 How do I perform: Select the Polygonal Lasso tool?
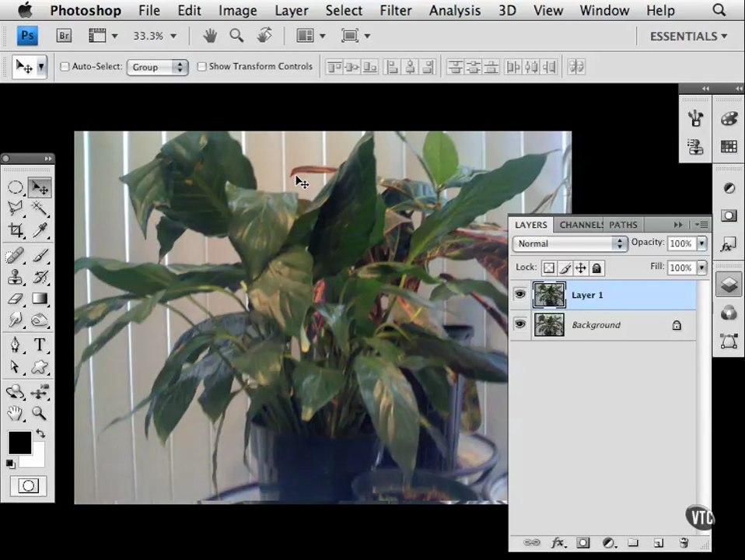pyautogui.click(x=16, y=208)
